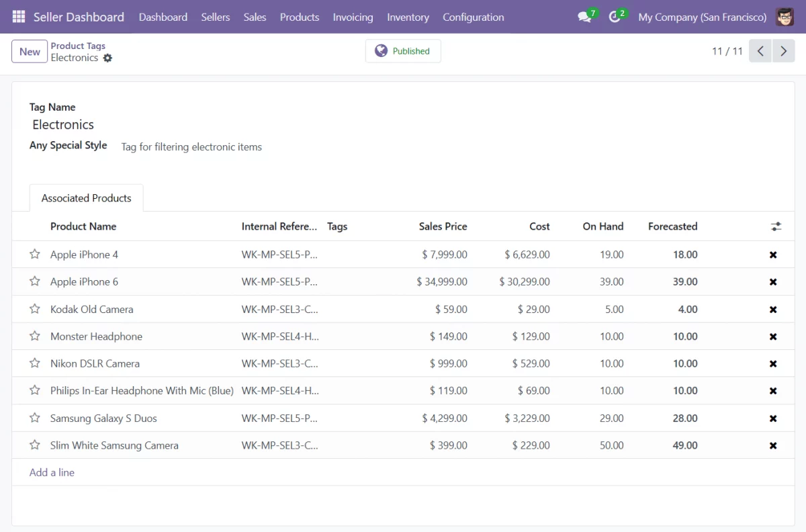Click the user avatar picture
Viewport: 806px width, 532px height.
click(x=785, y=17)
